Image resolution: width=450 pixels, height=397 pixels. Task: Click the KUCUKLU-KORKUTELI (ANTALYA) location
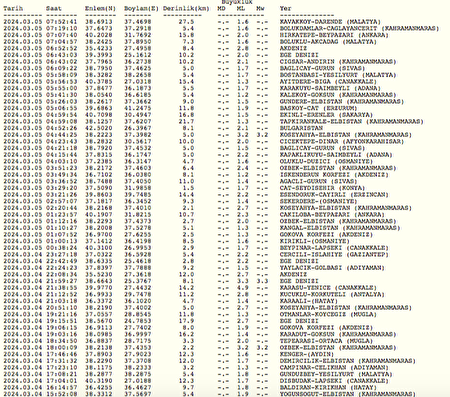pyautogui.click(x=332, y=294)
